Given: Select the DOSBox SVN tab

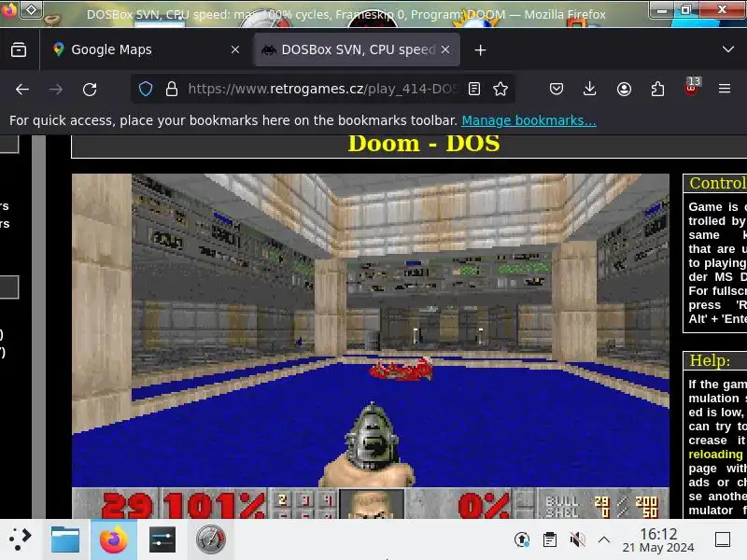Looking at the screenshot, I should [x=358, y=49].
